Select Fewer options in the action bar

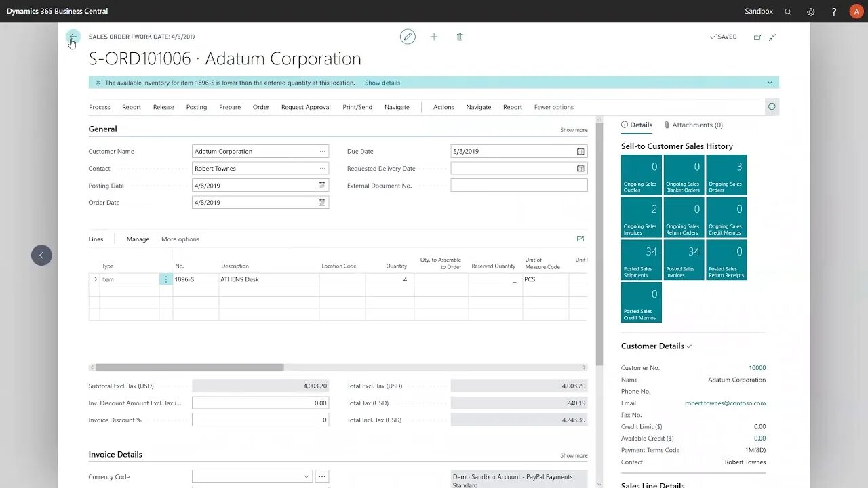click(x=554, y=107)
